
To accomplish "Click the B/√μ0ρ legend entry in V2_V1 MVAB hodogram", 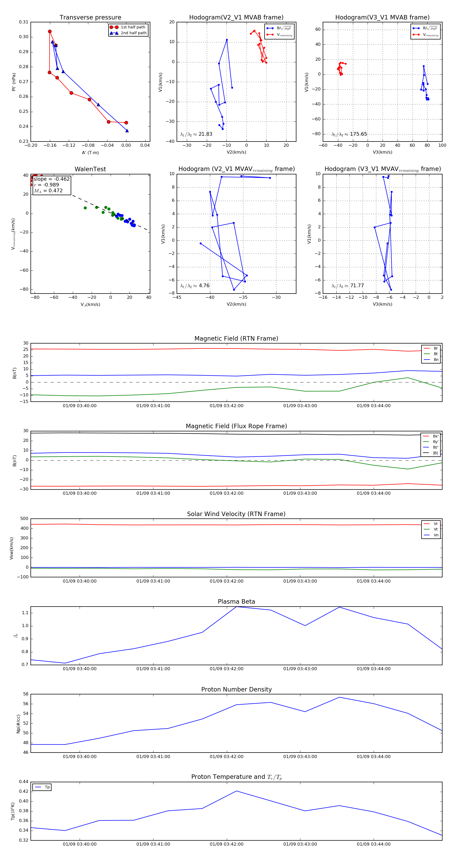I will point(279,28).
